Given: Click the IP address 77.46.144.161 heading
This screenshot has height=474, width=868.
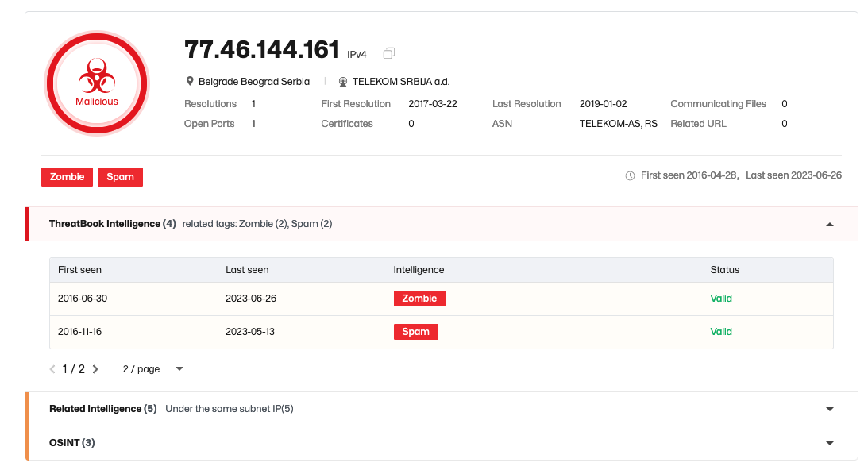Looking at the screenshot, I should pyautogui.click(x=261, y=50).
